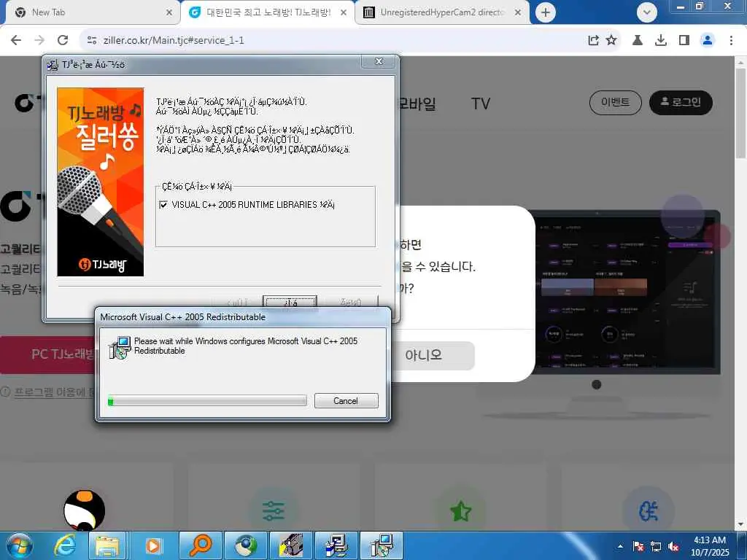Open the Visual C++ setup taskbar icon
747x560 pixels.
382,545
